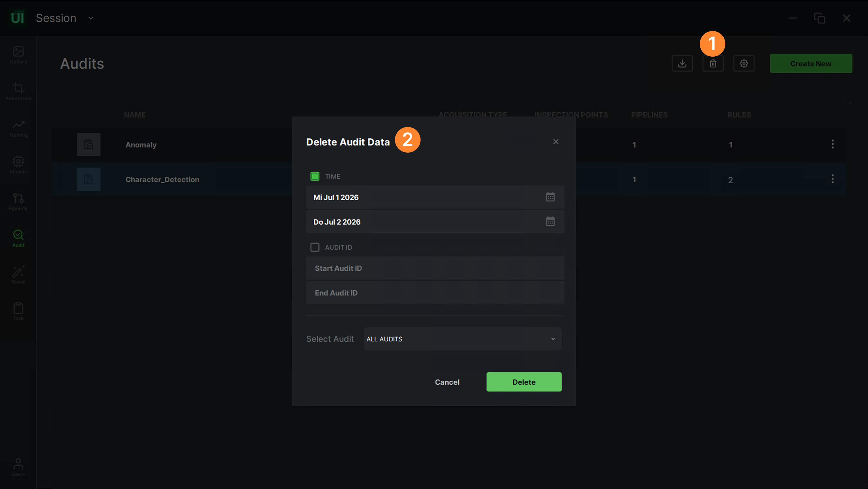
Task: Open the Users section
Action: pos(18,467)
